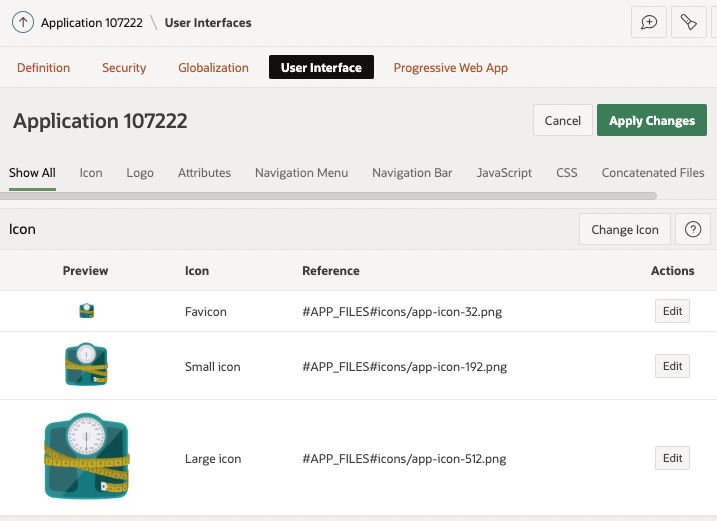Edit the Favicon entry
This screenshot has height=521, width=717.
coord(672,311)
